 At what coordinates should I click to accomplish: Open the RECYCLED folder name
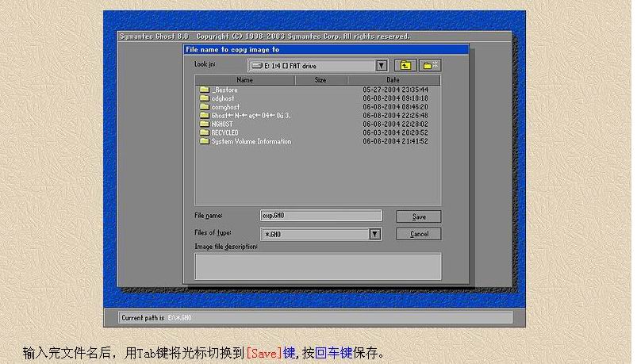(x=225, y=133)
